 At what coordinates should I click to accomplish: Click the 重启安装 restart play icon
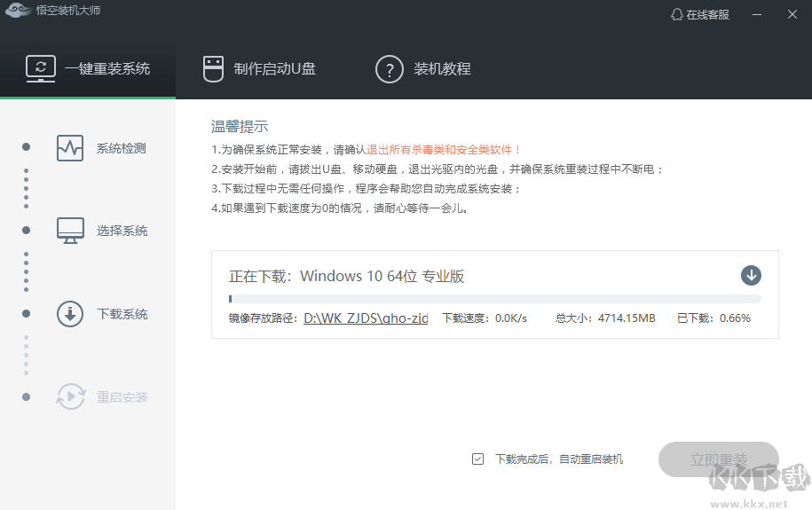point(70,396)
